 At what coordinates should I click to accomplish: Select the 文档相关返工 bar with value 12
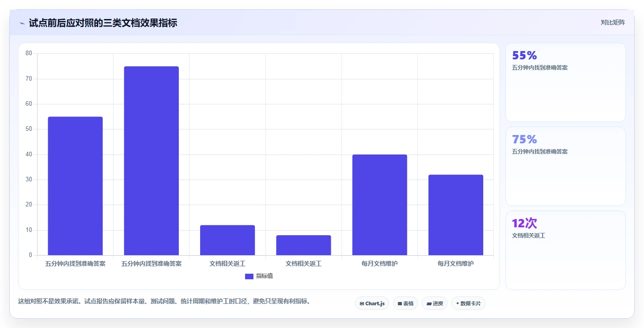click(227, 240)
